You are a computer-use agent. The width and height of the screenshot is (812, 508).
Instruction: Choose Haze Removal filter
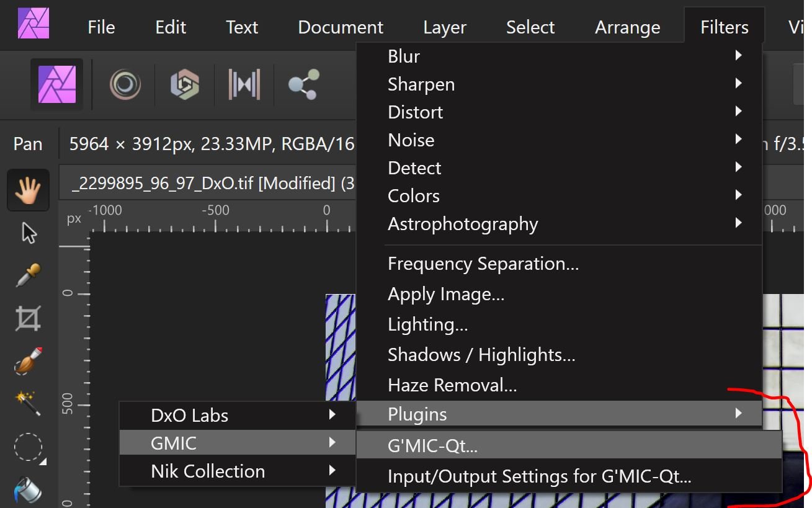pyautogui.click(x=559, y=385)
